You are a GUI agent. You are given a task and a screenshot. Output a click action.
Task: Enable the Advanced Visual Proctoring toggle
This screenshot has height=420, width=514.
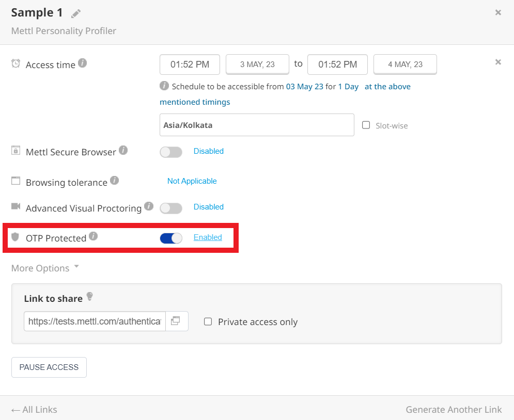coord(171,208)
